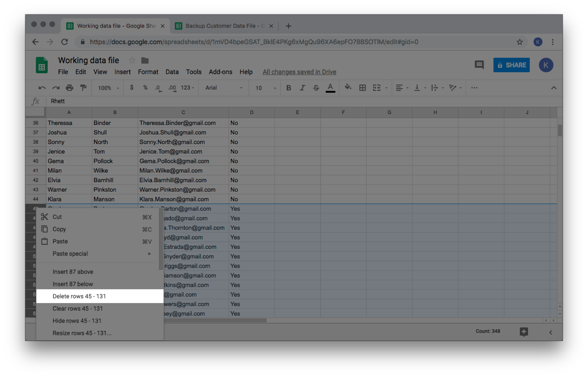The image size is (588, 377).
Task: Decrease decimal places
Action: 159,88
